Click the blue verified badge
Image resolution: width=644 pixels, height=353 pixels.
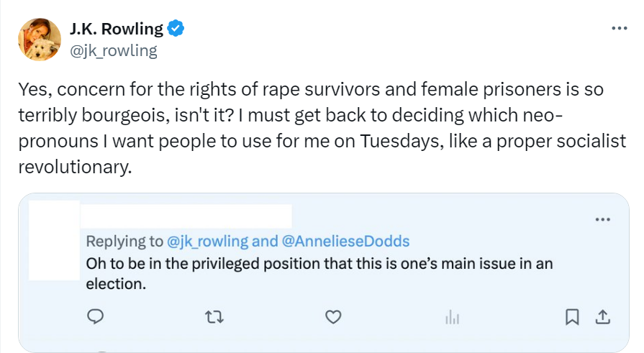(x=176, y=29)
